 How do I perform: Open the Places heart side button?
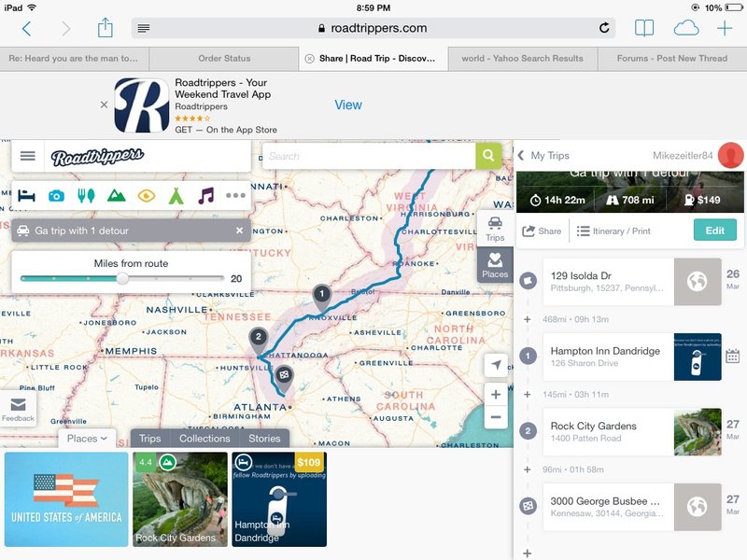(x=495, y=265)
